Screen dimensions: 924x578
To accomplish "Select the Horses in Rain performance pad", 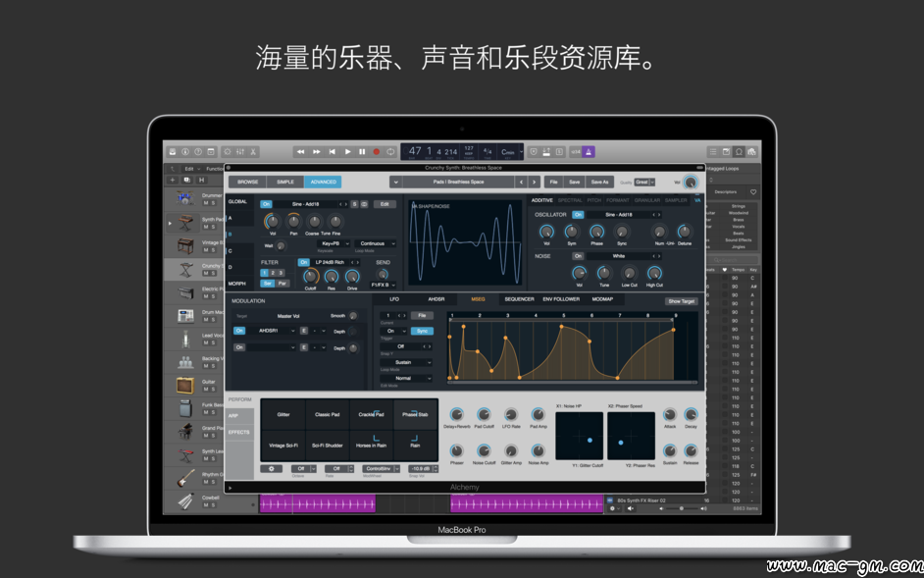I will (x=371, y=446).
